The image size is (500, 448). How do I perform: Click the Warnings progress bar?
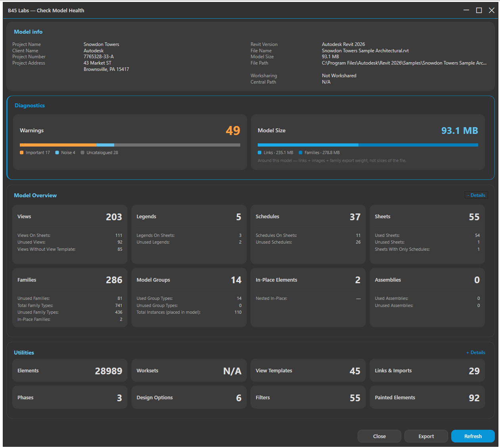click(130, 145)
